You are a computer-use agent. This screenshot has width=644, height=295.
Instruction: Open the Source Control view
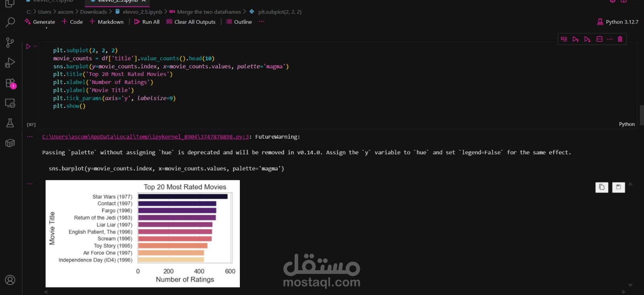tap(10, 42)
